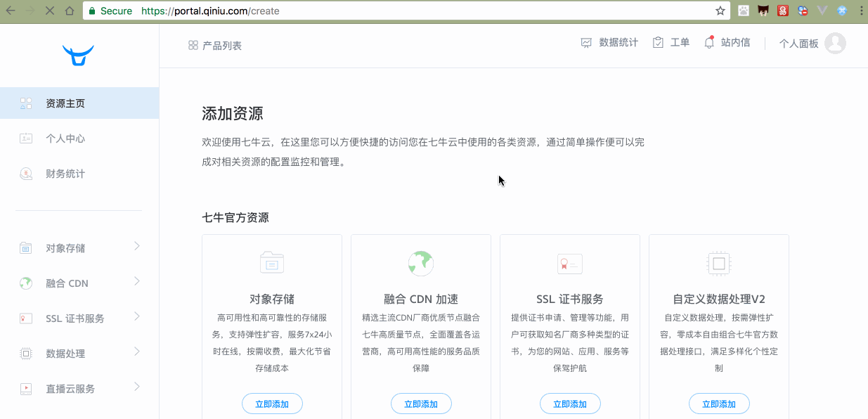Expand the 对象存储 sidebar chevron
The image size is (868, 419).
coord(137,246)
